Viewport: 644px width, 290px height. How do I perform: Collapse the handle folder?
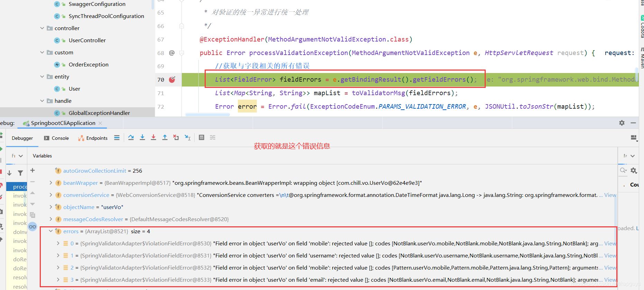[42, 101]
